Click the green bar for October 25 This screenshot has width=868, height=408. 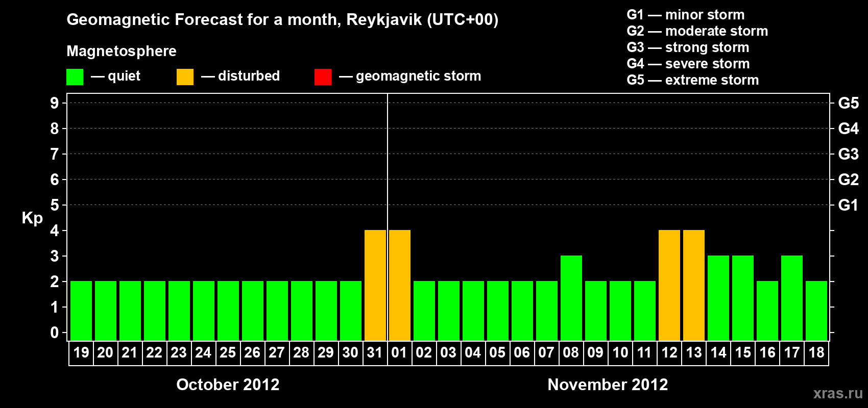(x=228, y=311)
